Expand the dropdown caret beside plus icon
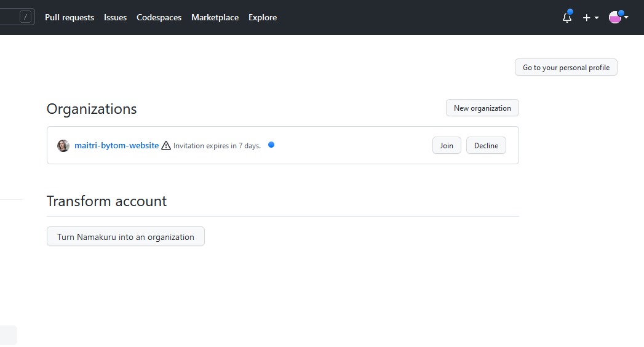Viewport: 644px width, 347px height. [x=597, y=18]
